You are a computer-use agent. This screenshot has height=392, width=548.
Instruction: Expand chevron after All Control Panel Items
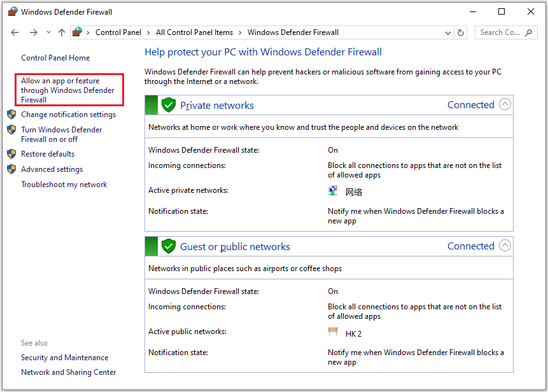(240, 32)
